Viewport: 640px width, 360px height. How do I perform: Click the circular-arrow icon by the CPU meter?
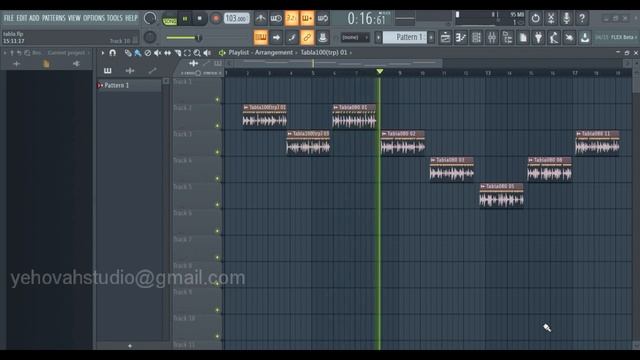tap(536, 18)
